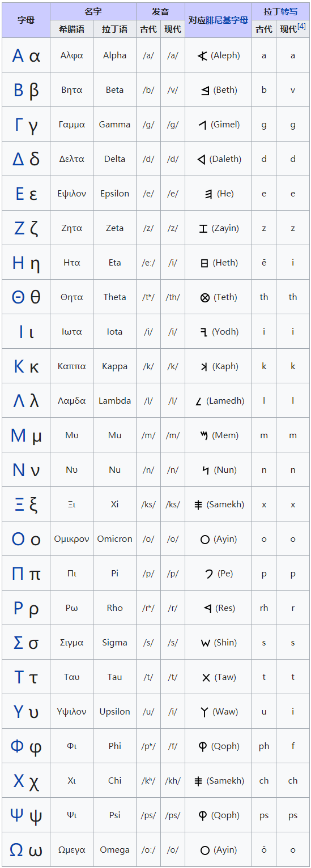This screenshot has width=311, height=868.
Task: Click the Theta letter link Θ θ
Action: point(26,297)
